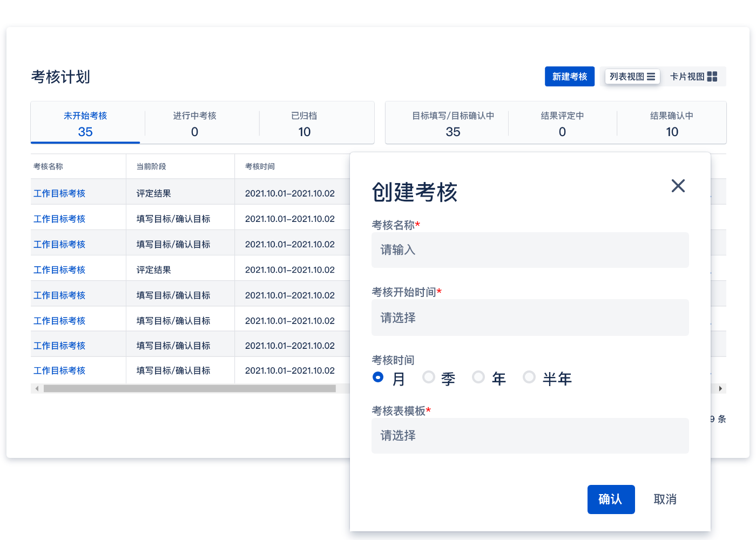Image resolution: width=756 pixels, height=540 pixels.
Task: Close the 创建考核 dialog with the X icon
Action: tap(678, 186)
